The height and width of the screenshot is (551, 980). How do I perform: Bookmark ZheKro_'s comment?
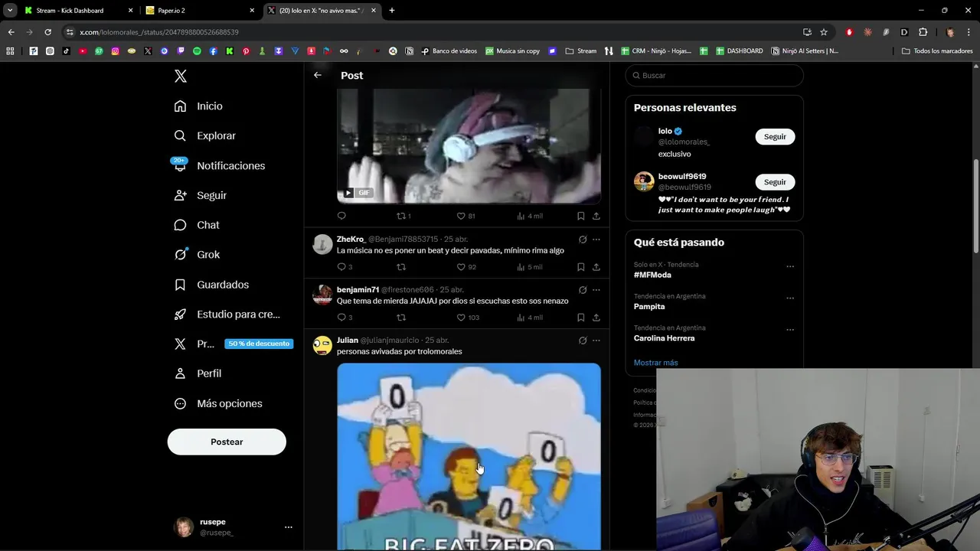pos(580,267)
